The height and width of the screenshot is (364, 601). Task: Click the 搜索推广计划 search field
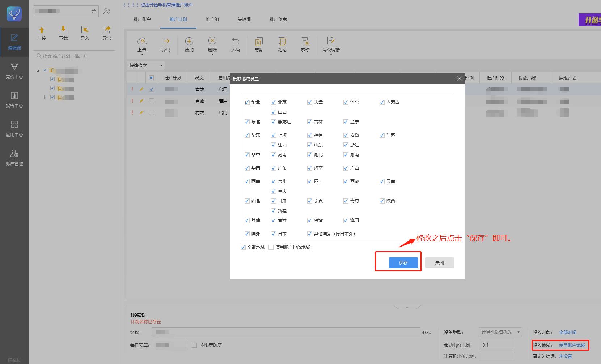(x=75, y=56)
